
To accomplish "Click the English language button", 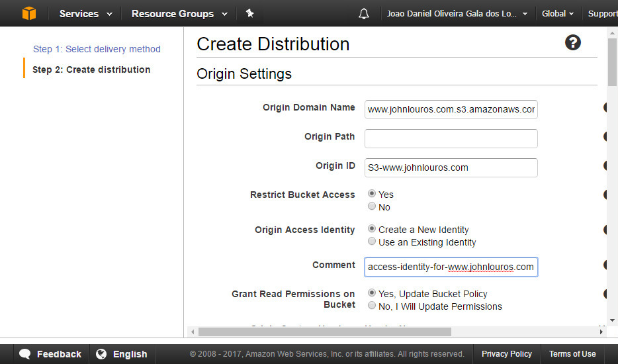I will [x=122, y=354].
